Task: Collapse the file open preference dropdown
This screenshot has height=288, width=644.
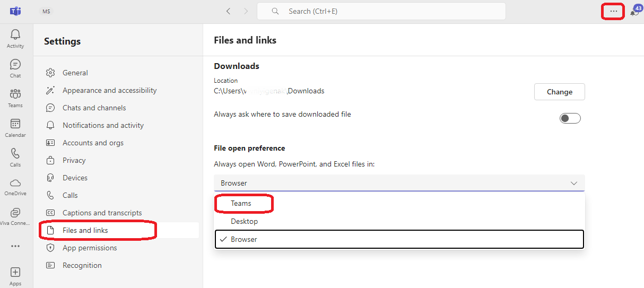Action: 399,183
